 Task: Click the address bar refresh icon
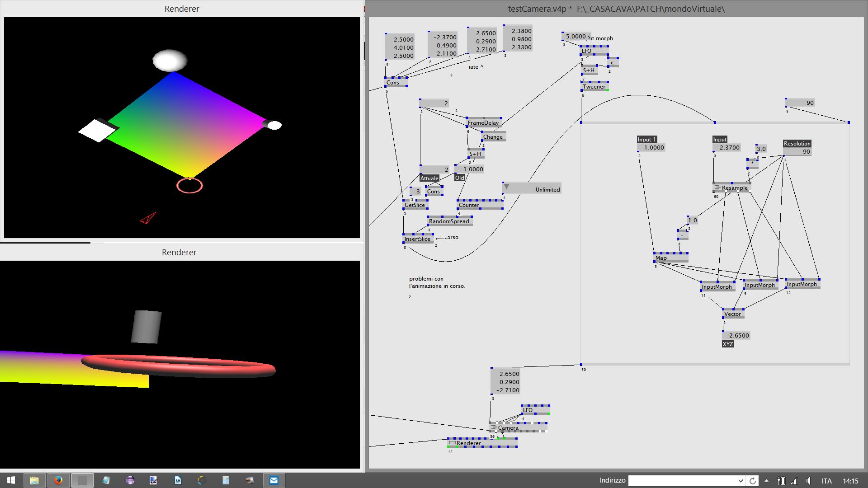pos(752,481)
